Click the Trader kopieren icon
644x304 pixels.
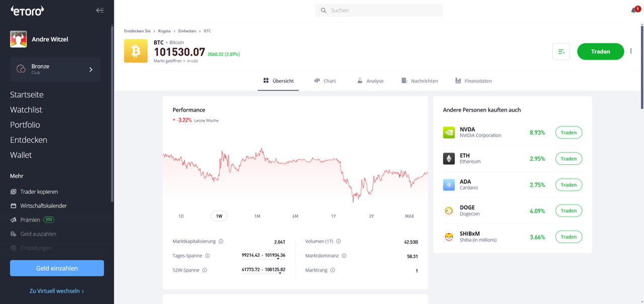14,192
